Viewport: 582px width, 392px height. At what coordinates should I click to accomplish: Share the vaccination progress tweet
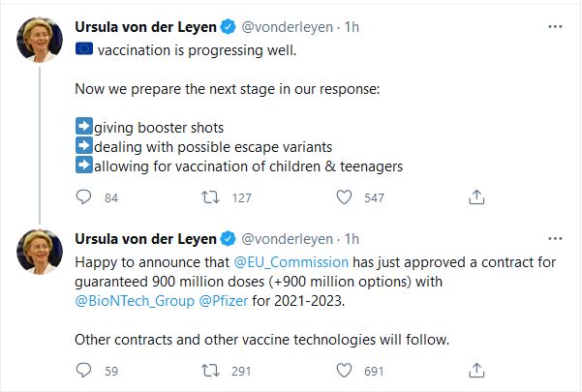click(475, 197)
